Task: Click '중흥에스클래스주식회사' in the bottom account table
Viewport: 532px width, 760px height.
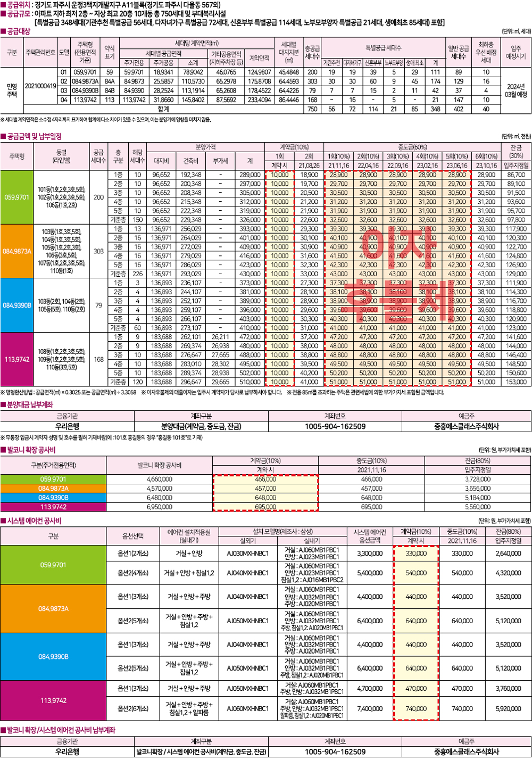Action: 467,751
